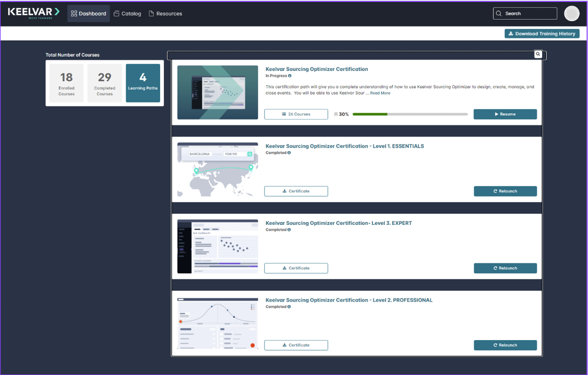
Task: Select the 4 Learning Paths tile
Action: coord(143,83)
